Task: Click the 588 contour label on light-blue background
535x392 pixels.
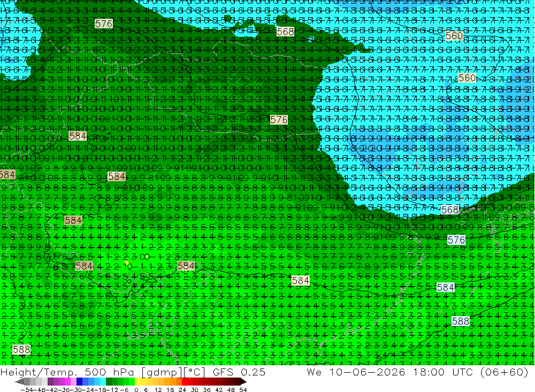Action: pos(460,321)
